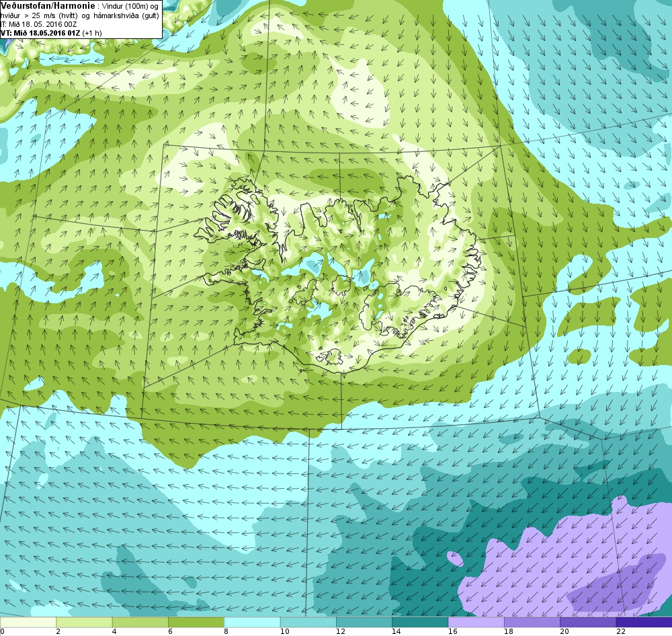Click the light cyan 8–10 m/s legend swatch
Viewport: 672px width, 636px height.
pyautogui.click(x=252, y=623)
